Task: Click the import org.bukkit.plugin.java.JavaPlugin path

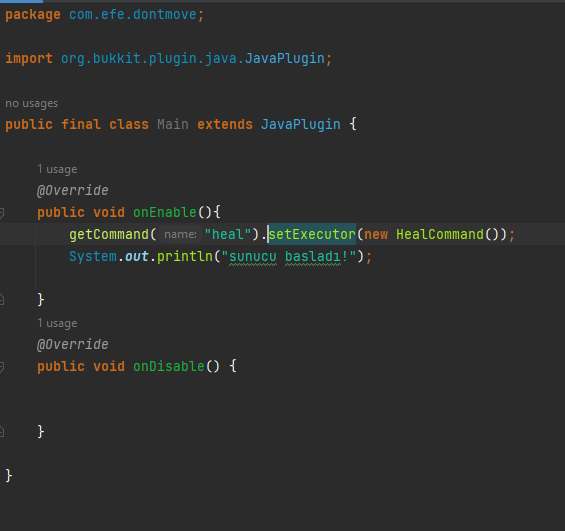Action: tap(193, 58)
